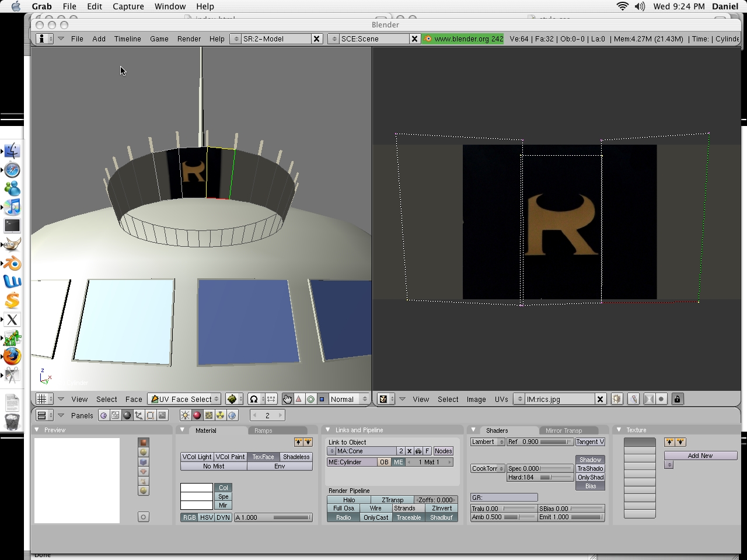Open the Lambert diffuse shader dropdown
Screen dimensions: 747x560
pos(487,442)
